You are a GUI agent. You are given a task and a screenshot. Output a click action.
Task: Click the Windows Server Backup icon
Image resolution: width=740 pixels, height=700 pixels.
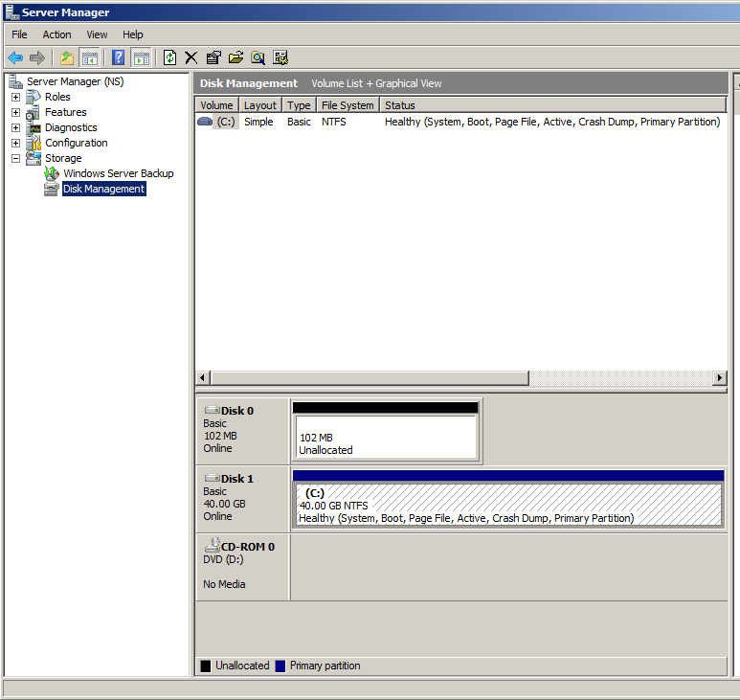point(52,173)
